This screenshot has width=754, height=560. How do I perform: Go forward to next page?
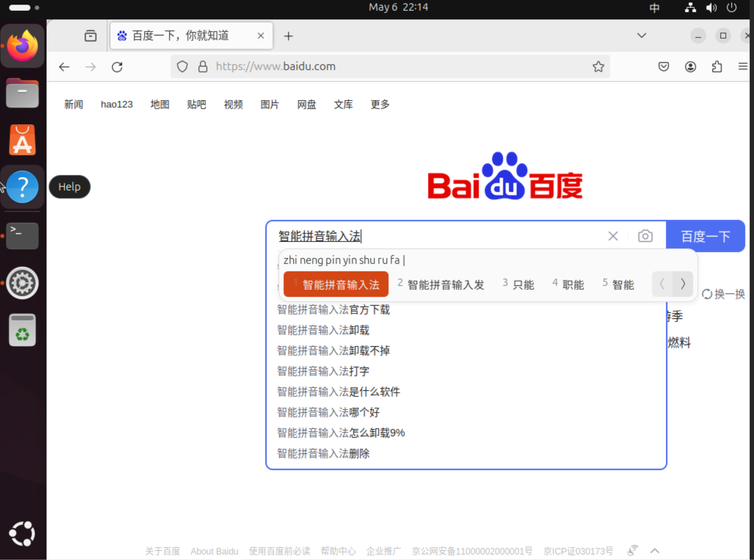pos(90,67)
